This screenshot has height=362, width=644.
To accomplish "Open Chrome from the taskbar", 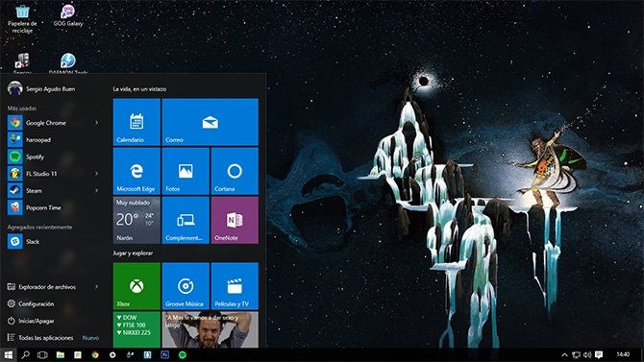I will 95,355.
